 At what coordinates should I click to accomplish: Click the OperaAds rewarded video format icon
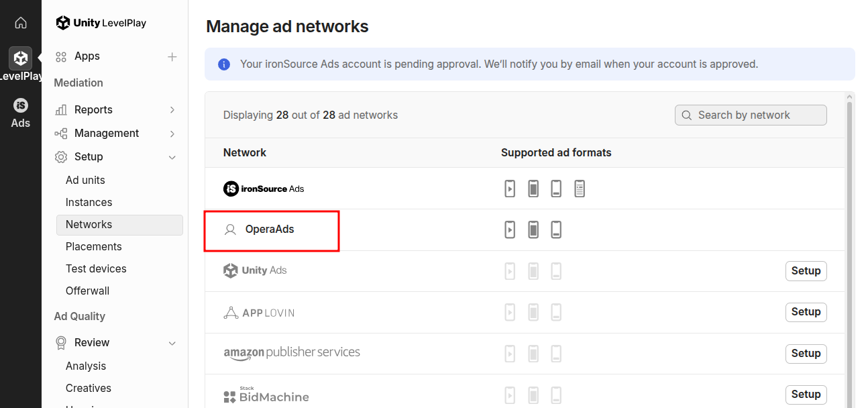pyautogui.click(x=510, y=230)
